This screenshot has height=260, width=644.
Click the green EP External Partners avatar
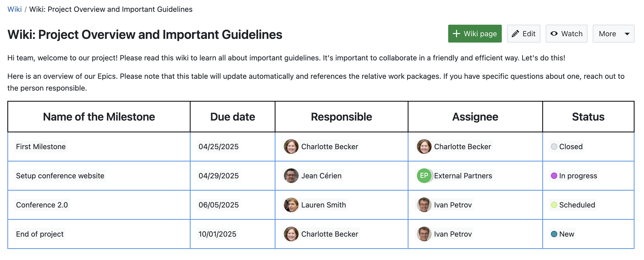424,176
